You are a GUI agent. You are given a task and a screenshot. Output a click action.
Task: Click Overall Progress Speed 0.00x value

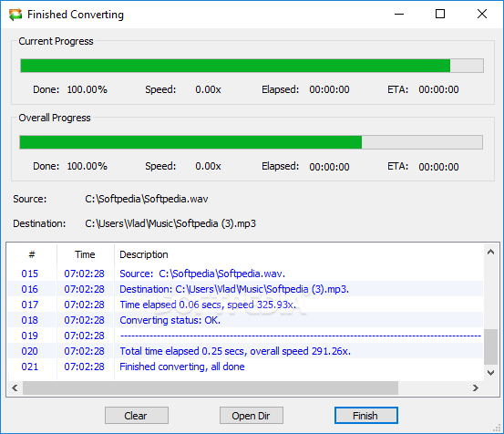coord(208,166)
